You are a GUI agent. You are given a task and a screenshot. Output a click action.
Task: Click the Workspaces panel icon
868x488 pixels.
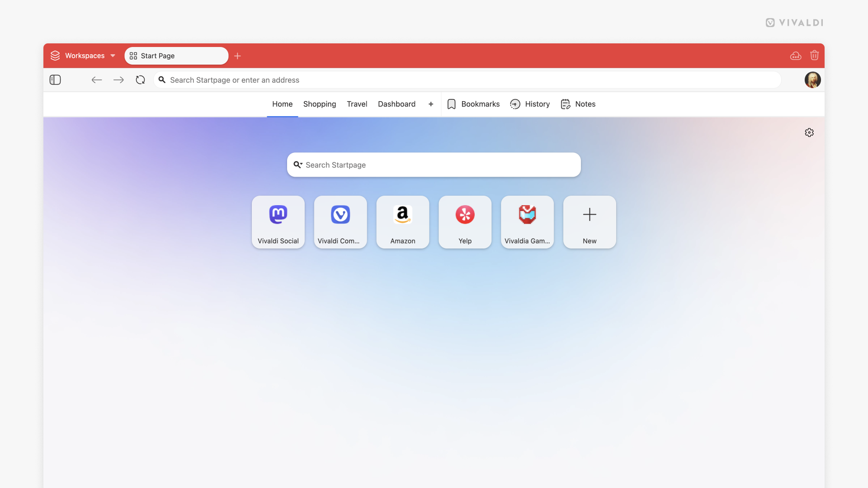56,56
